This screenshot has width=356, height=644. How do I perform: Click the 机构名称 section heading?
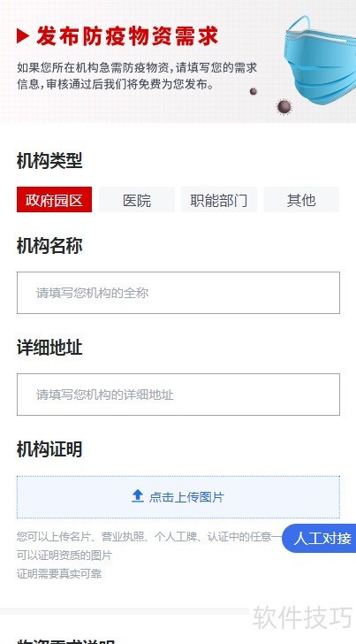point(49,246)
